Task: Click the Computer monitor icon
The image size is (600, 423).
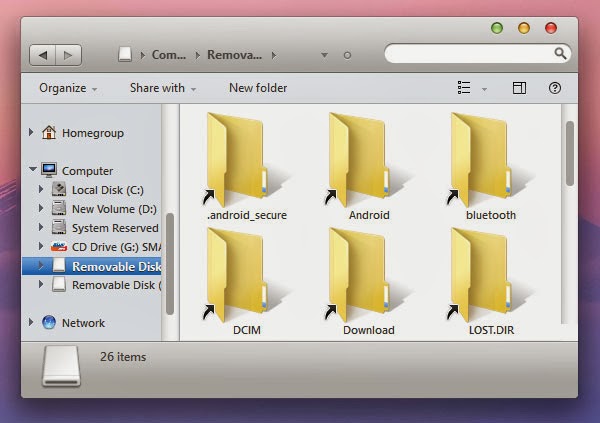Action: click(49, 170)
